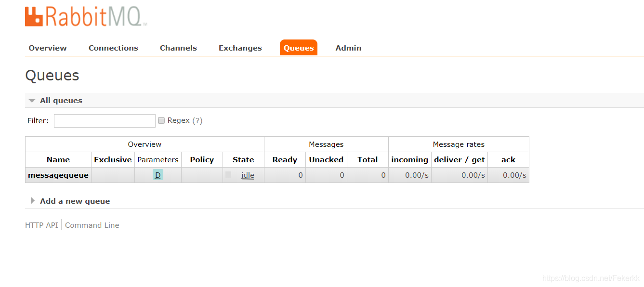Viewport: 644px width, 287px height.
Task: Sort by the Policy column header
Action: click(x=202, y=160)
